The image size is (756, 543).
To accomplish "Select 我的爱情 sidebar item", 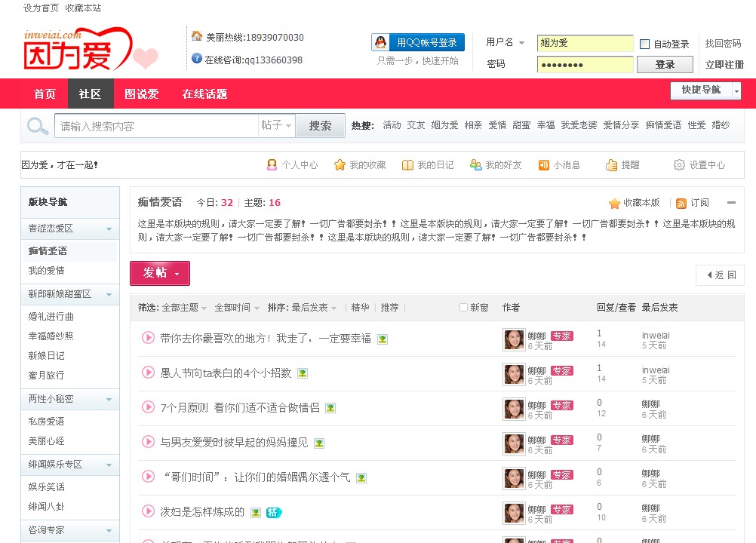I will (46, 271).
